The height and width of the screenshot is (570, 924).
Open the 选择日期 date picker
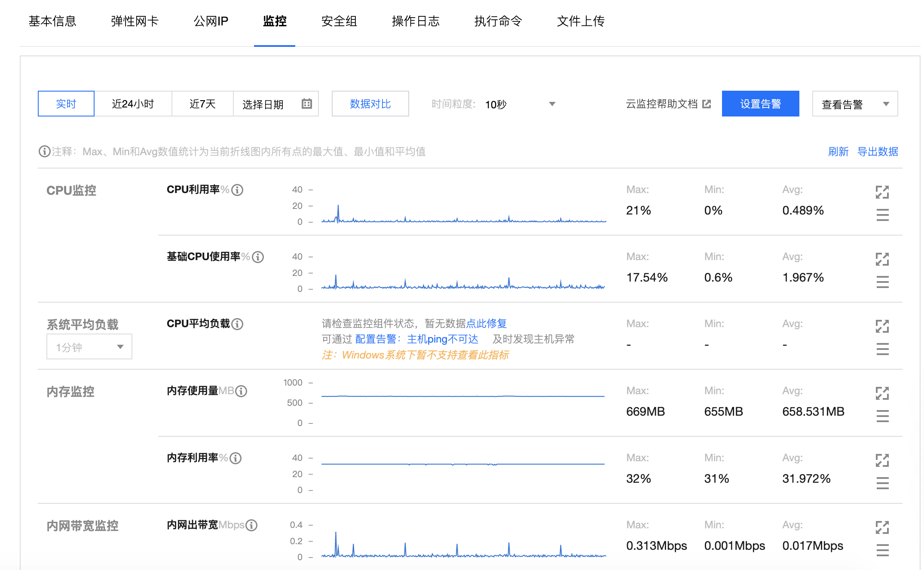coord(276,104)
